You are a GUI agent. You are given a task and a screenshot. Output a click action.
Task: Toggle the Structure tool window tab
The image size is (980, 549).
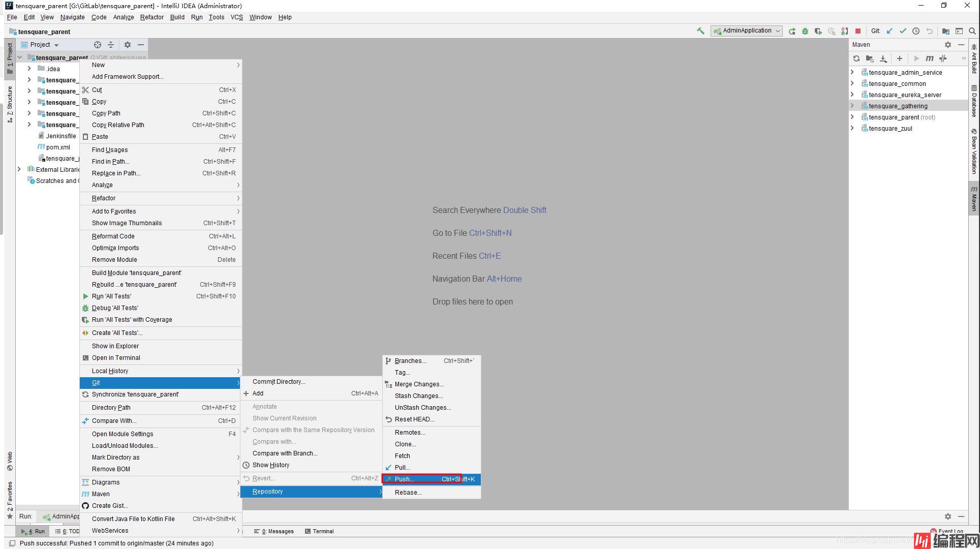pos(10,104)
